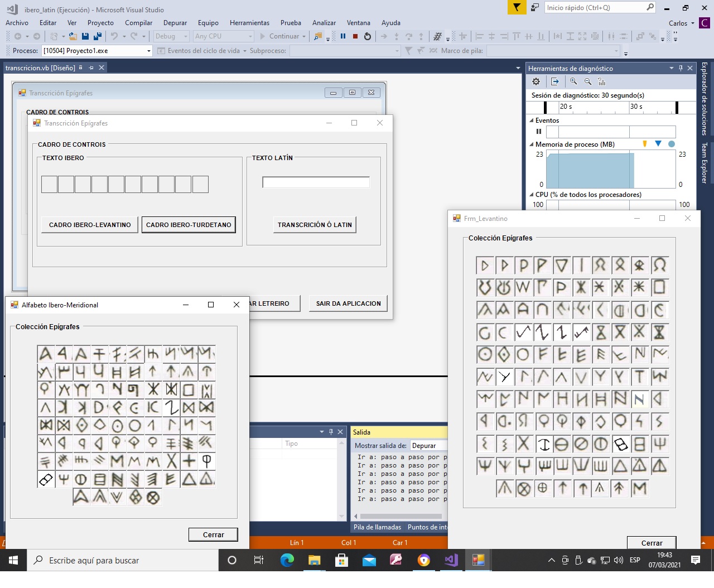Open Microsoft Edge from the taskbar

click(287, 560)
